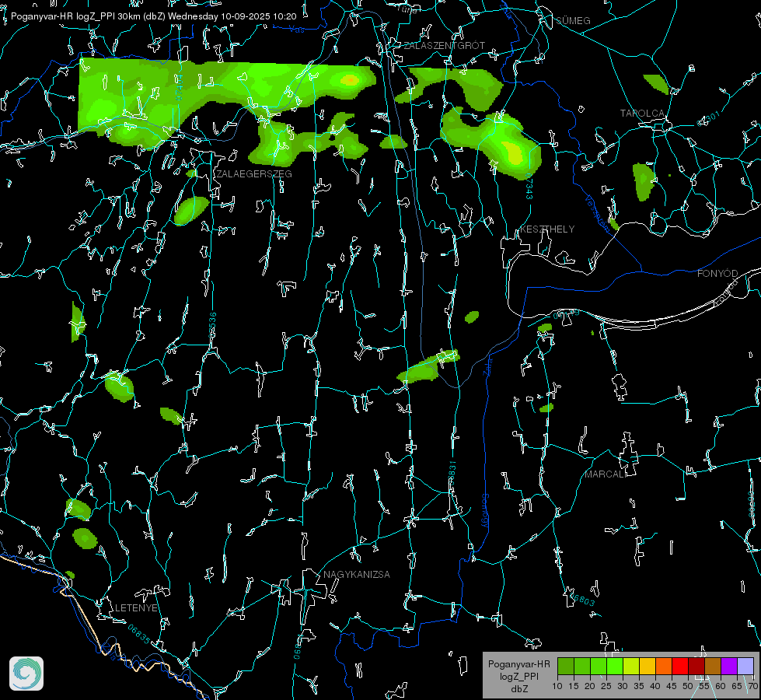
Task: Click the logZ_PPI legend label
Action: pyautogui.click(x=519, y=676)
